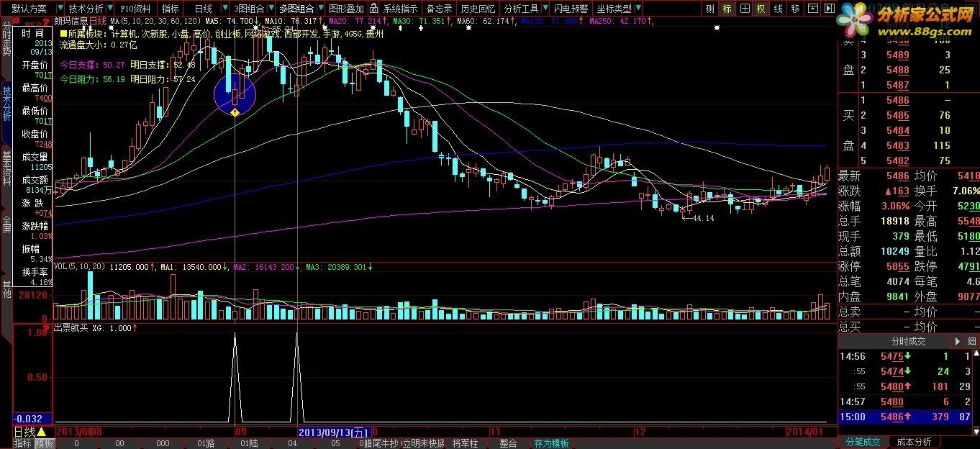Click the lock icon beside 图形叠加
The width and height of the screenshot is (980, 449).
pos(373,9)
